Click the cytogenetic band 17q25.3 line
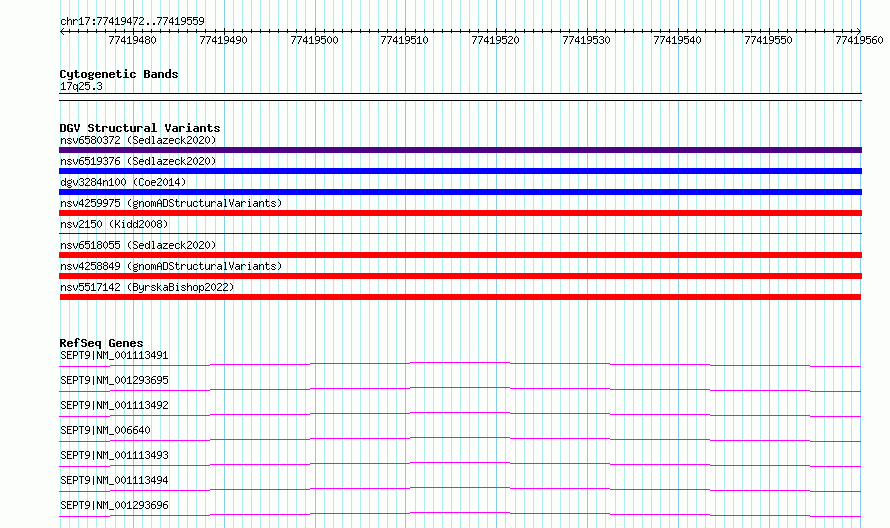This screenshot has height=528, width=890. 460,97
